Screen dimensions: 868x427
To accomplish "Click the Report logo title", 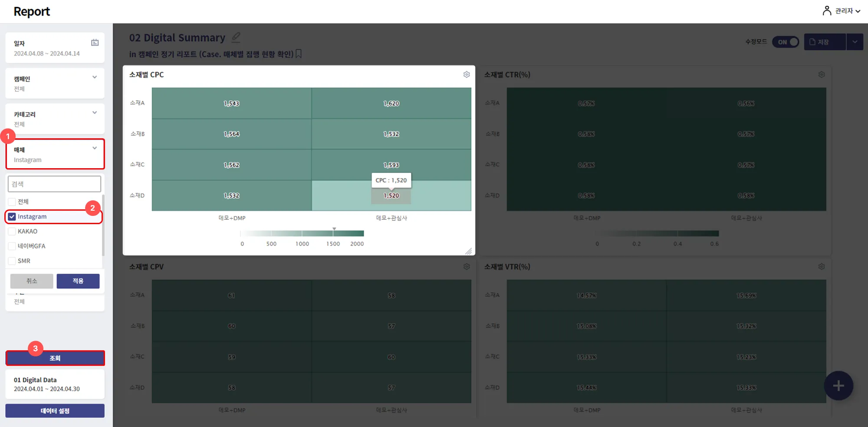I will tap(32, 11).
